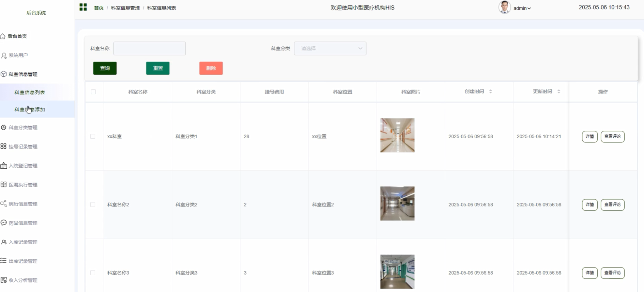
Task: Click the admin avatar picture
Action: tap(504, 7)
